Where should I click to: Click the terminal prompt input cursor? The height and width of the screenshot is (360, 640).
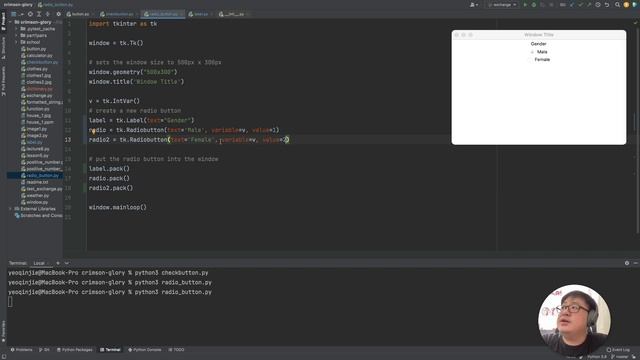coord(10,302)
